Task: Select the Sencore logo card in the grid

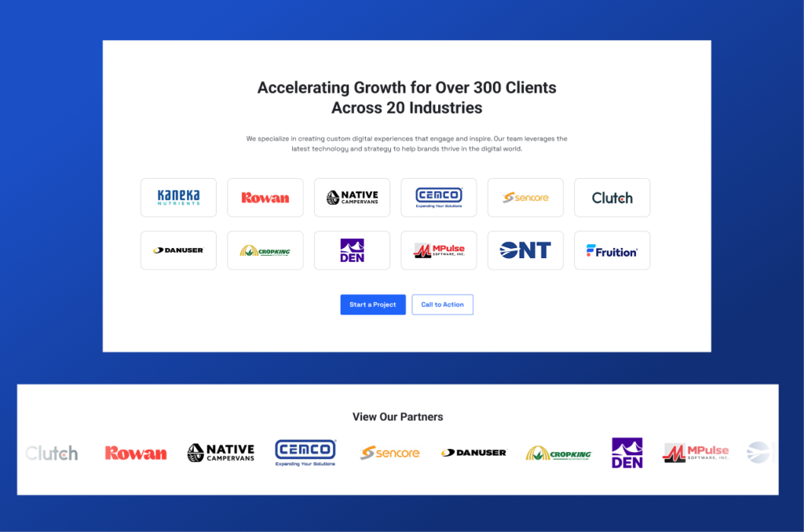Action: 525,198
